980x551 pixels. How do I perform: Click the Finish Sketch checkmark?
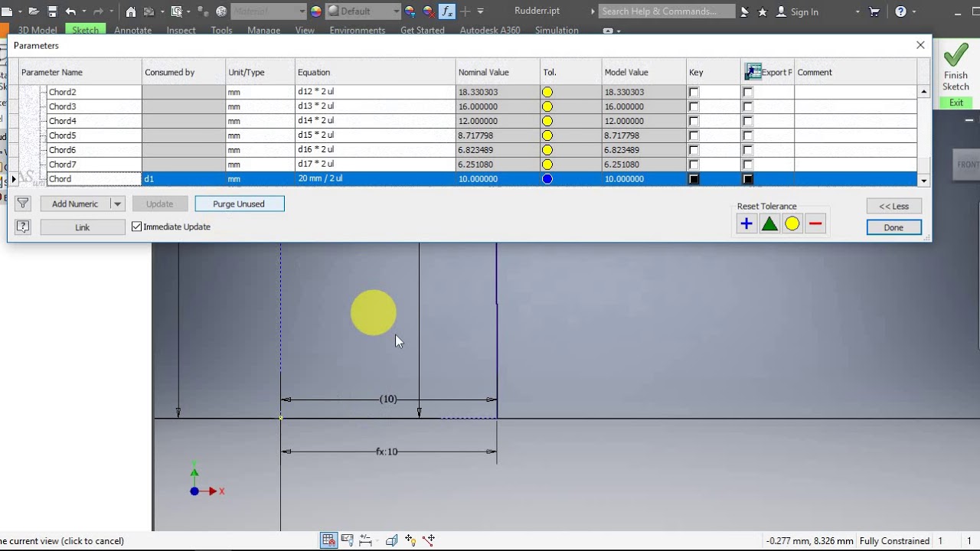click(x=955, y=55)
